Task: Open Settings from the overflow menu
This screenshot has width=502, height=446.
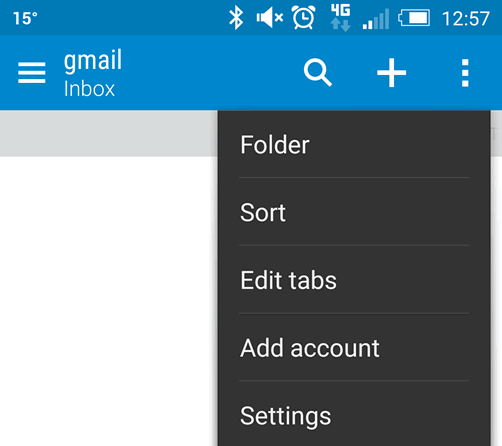Action: point(354,414)
